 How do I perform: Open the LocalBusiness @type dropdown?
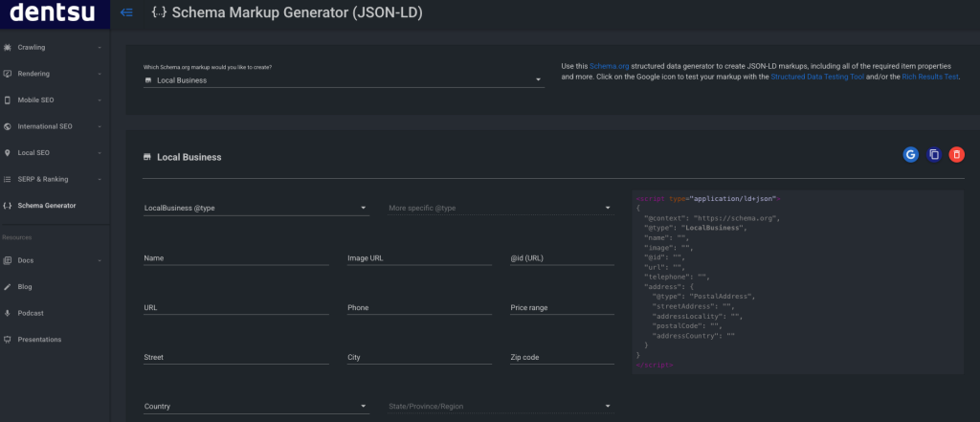pyautogui.click(x=256, y=208)
